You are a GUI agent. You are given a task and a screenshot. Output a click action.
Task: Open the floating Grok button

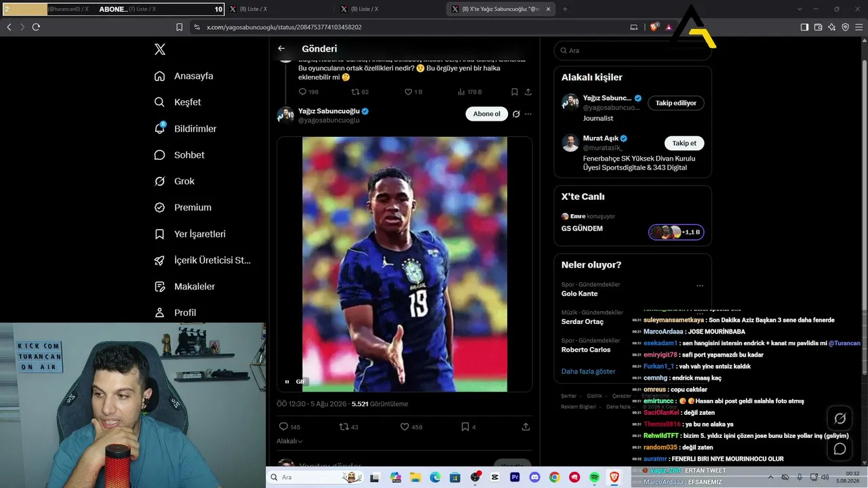[840, 419]
